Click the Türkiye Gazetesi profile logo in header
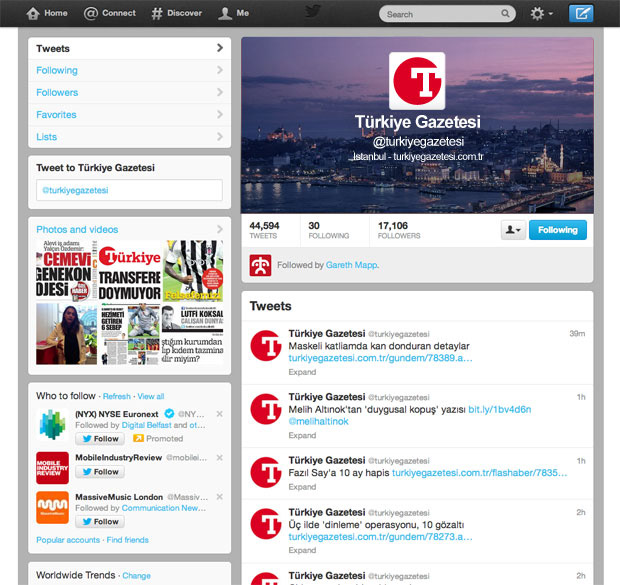 [417, 81]
